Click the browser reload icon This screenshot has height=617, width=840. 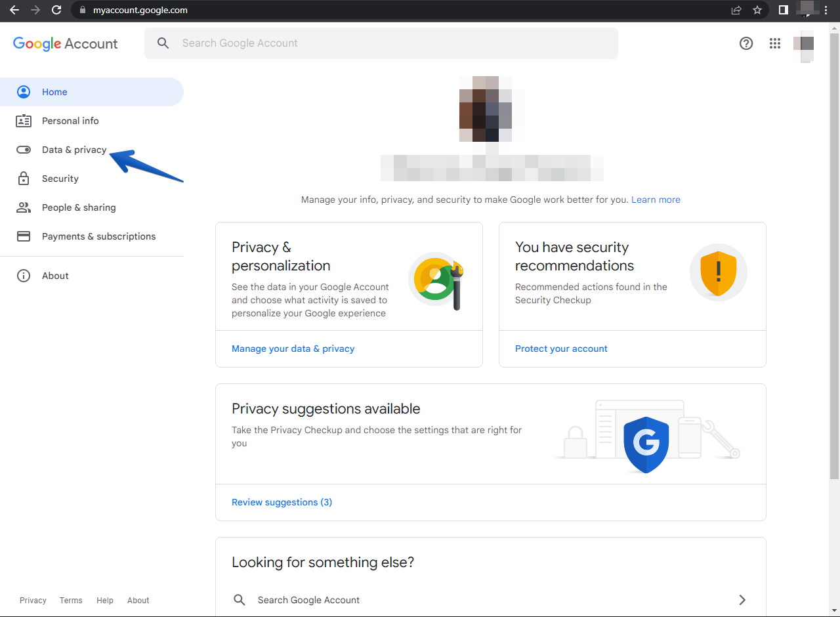(56, 10)
